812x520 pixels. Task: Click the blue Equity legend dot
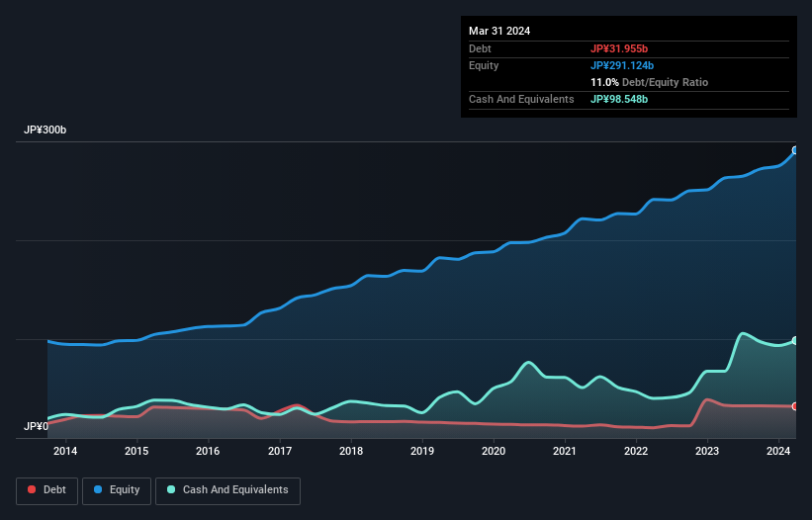(99, 489)
